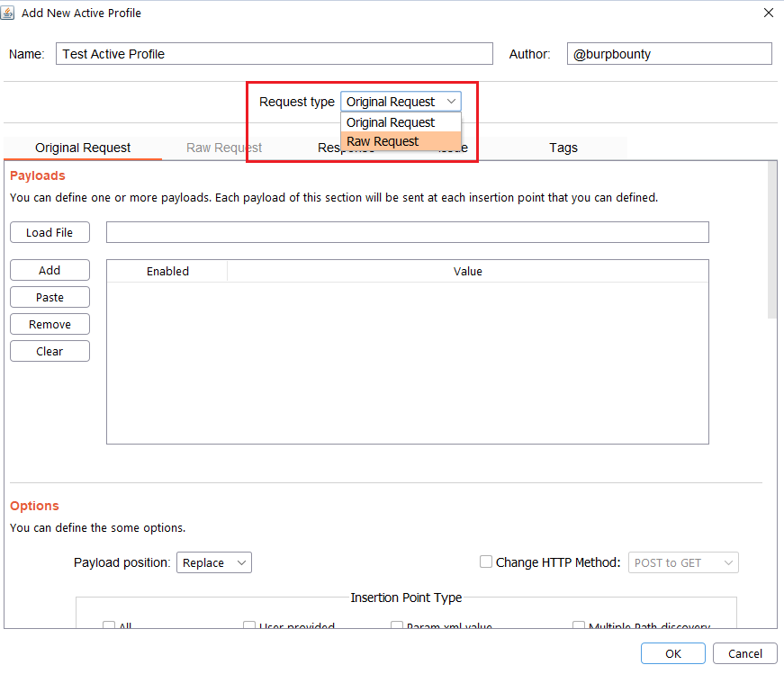This screenshot has height=674, width=784.
Task: Cancel the new profile dialog
Action: [744, 653]
